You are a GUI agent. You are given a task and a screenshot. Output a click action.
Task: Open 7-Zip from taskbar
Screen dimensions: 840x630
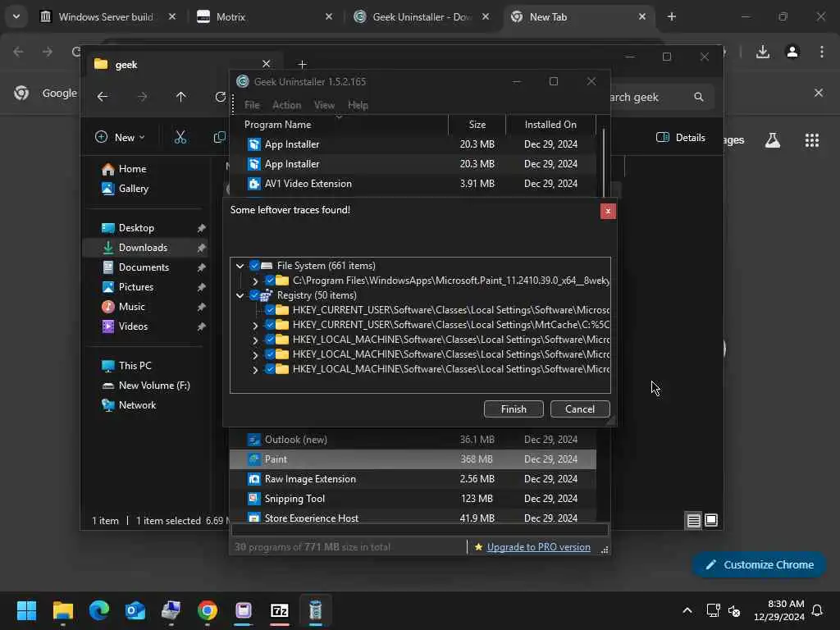point(279,610)
